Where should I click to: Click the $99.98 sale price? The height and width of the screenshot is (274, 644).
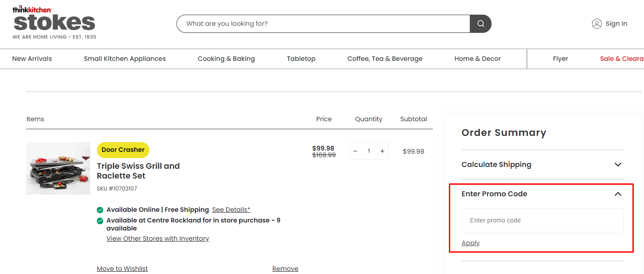323,148
